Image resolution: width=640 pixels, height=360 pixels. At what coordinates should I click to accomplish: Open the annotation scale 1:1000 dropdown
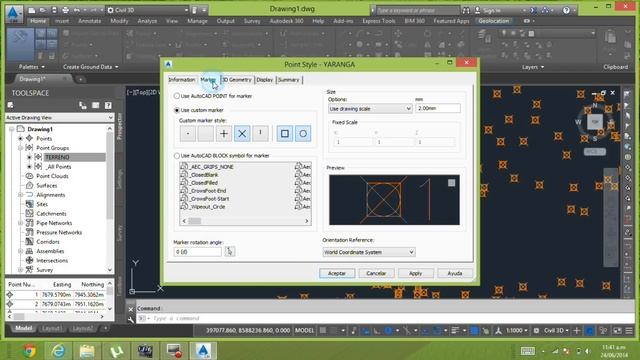tap(517, 330)
